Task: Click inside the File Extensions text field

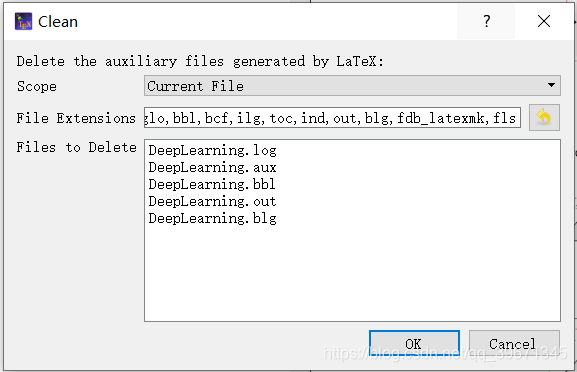Action: pyautogui.click(x=332, y=118)
